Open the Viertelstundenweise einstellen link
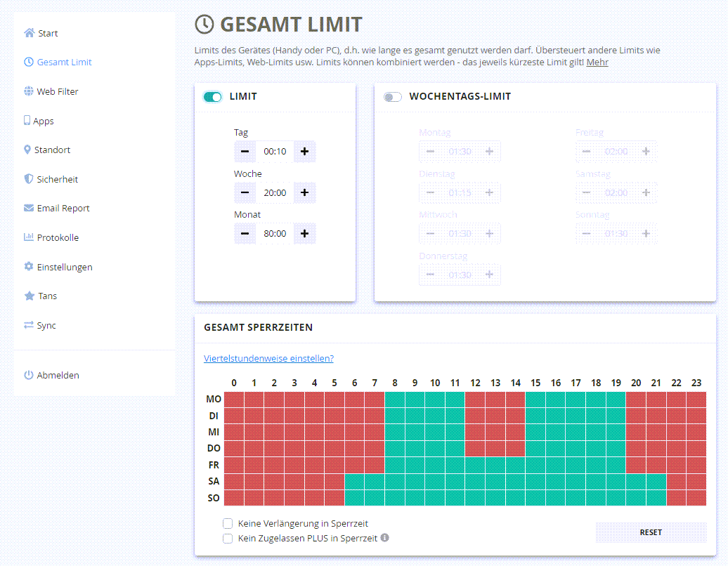The image size is (728, 566). (268, 358)
